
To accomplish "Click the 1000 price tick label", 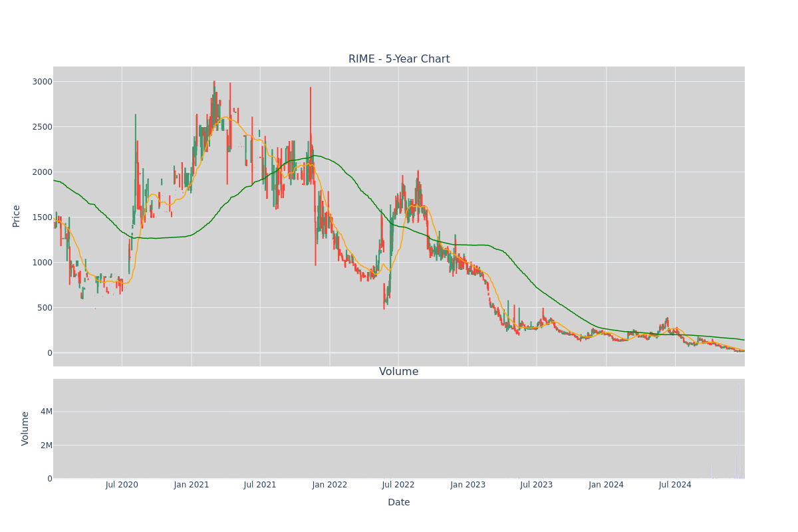I will [x=43, y=263].
